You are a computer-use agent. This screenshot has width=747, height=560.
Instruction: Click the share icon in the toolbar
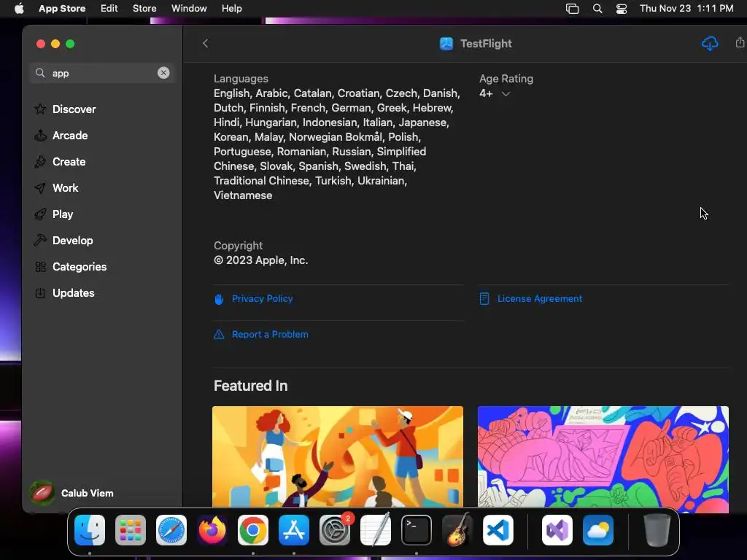coord(740,43)
